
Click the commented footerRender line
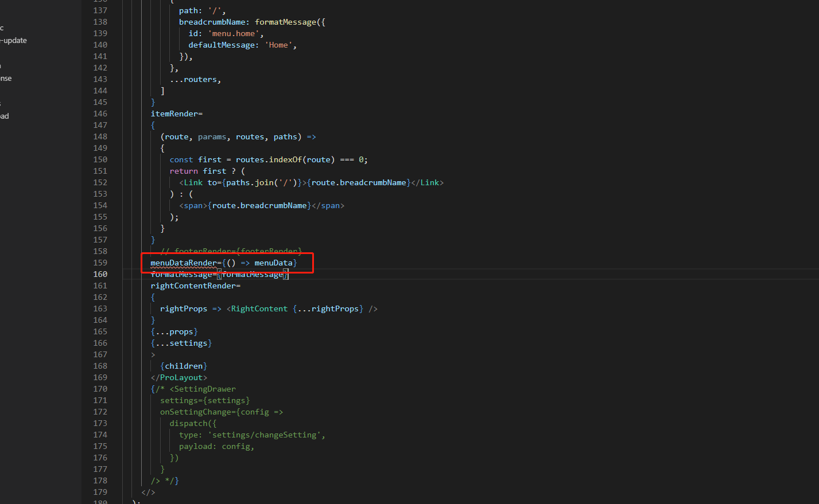pos(231,251)
